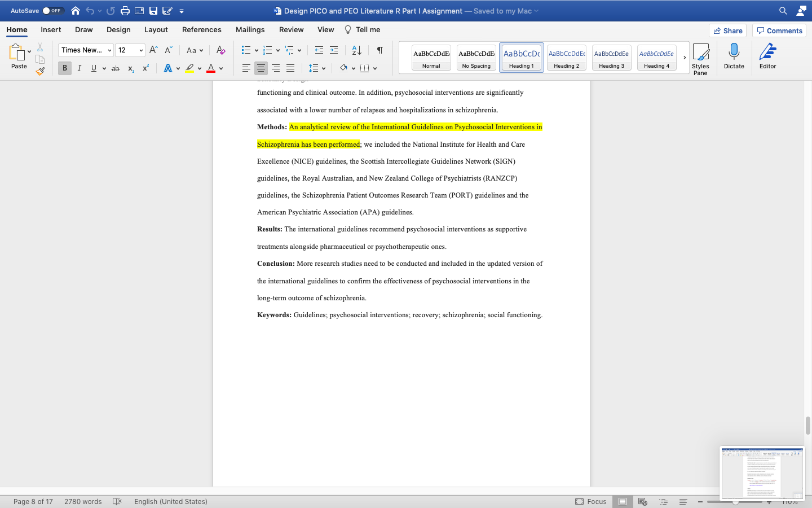
Task: Switch to the References ribbon tab
Action: click(x=201, y=29)
